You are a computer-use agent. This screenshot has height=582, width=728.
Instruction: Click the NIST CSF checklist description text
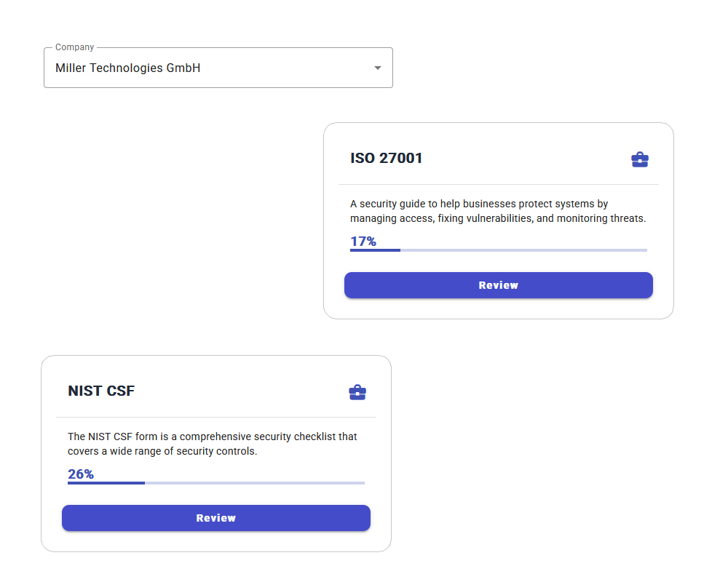pyautogui.click(x=213, y=444)
